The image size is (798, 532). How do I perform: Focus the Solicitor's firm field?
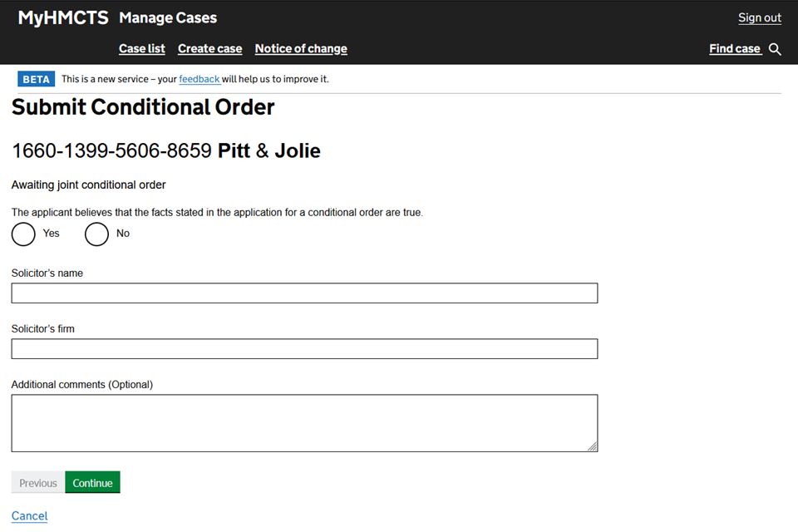pyautogui.click(x=304, y=349)
